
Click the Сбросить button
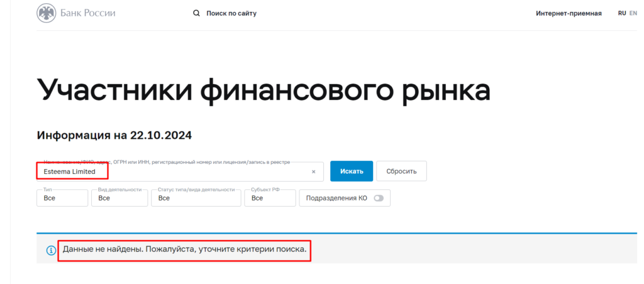tap(401, 171)
